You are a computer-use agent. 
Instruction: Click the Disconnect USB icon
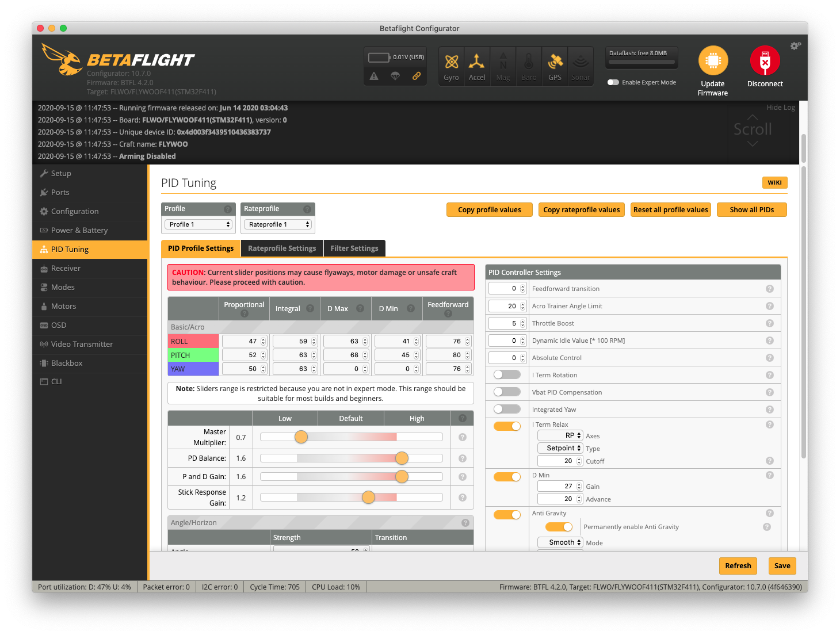point(765,60)
